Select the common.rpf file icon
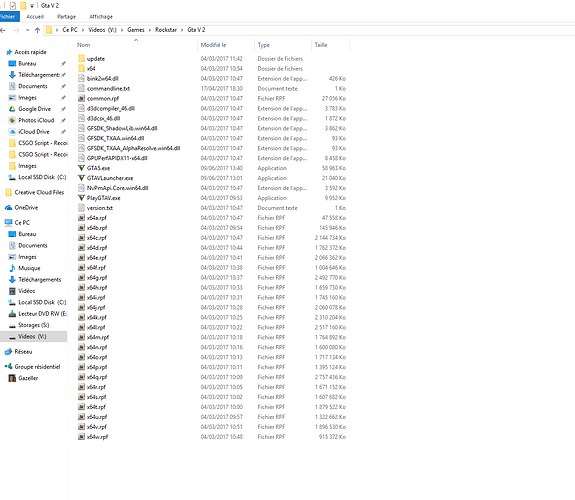Screen dimensions: 575x500 point(81,98)
